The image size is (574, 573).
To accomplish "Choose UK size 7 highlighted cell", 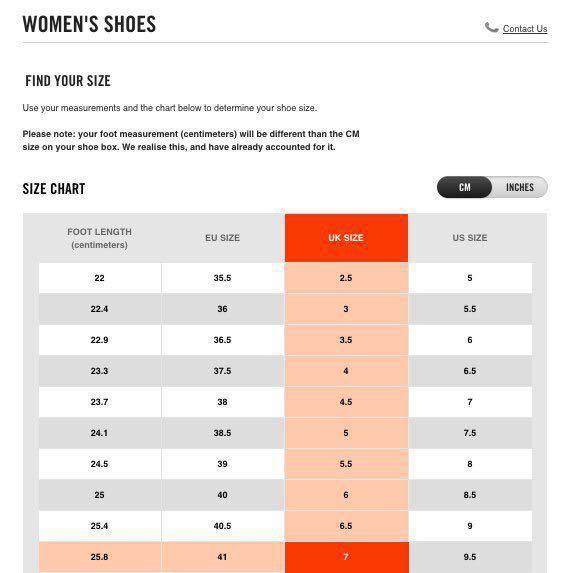I will pos(346,557).
